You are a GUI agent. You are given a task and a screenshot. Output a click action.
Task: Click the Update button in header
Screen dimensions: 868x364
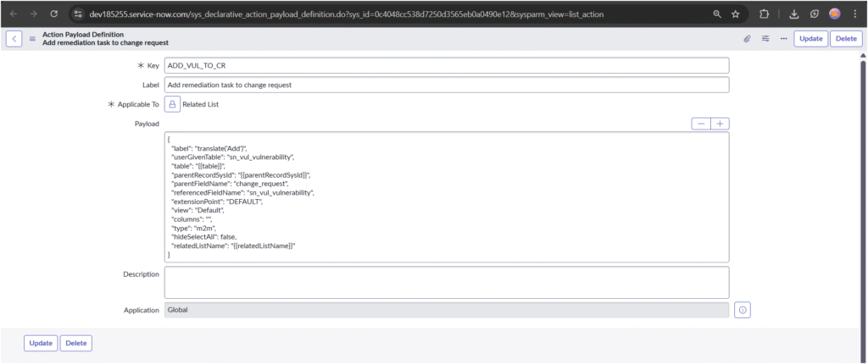tap(810, 39)
